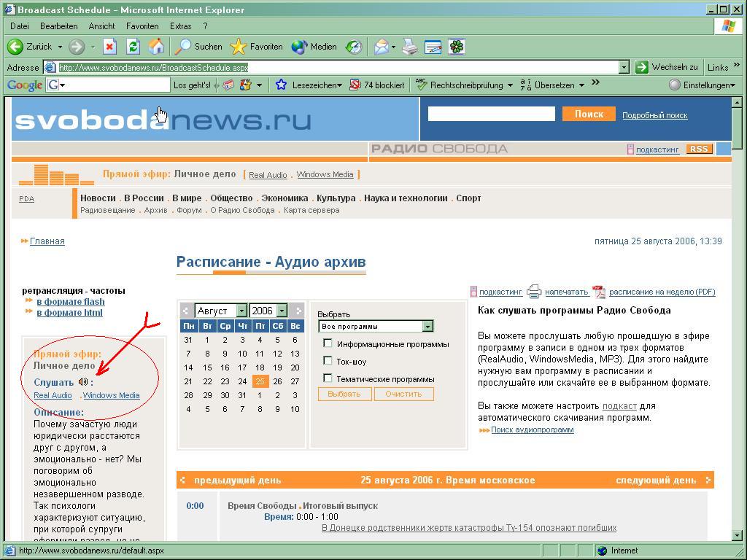Open the Ansicht menu
The image size is (747, 560).
coord(101,26)
